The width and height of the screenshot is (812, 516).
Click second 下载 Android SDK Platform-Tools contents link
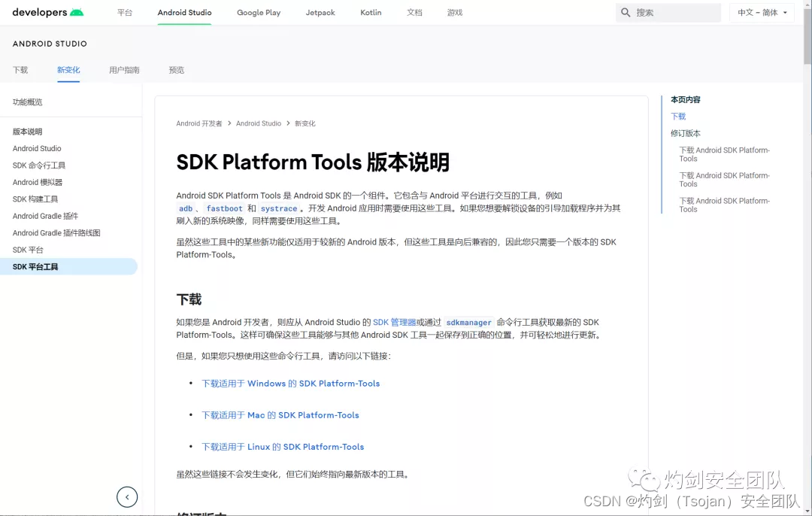point(725,180)
